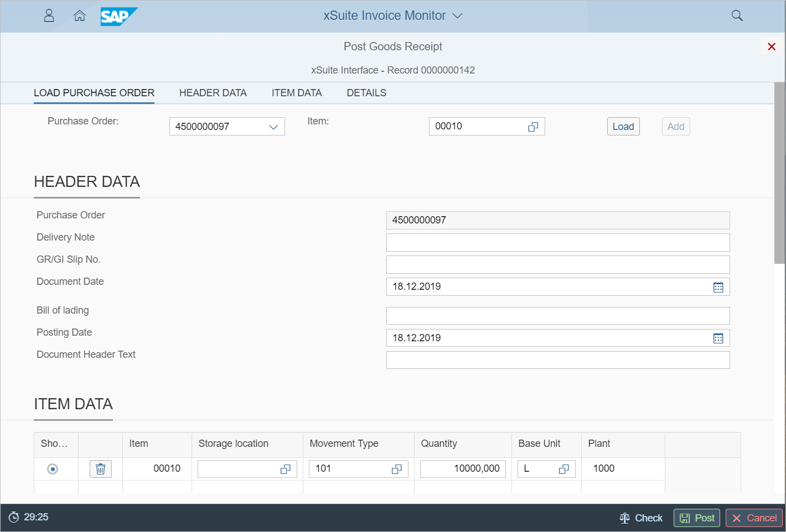The width and height of the screenshot is (786, 532).
Task: Go to the home page icon
Action: coord(80,15)
